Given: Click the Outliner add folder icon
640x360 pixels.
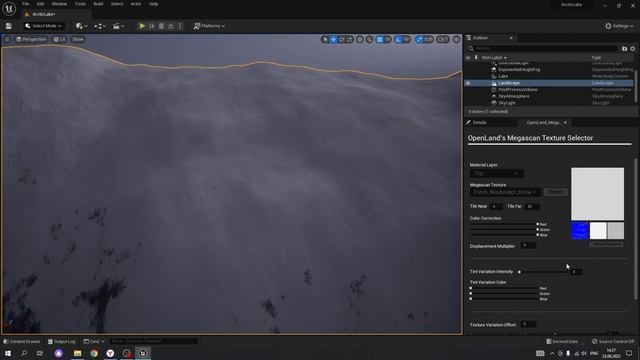Looking at the screenshot, I should [624, 49].
